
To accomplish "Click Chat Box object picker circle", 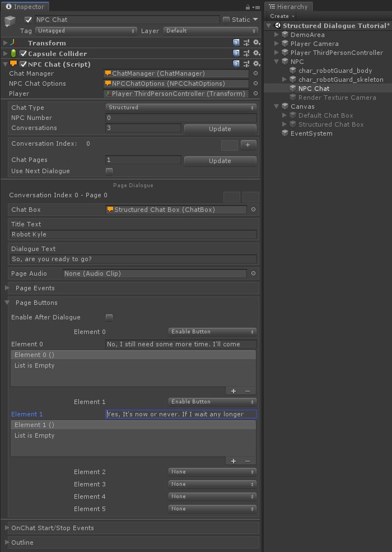I will tap(253, 210).
